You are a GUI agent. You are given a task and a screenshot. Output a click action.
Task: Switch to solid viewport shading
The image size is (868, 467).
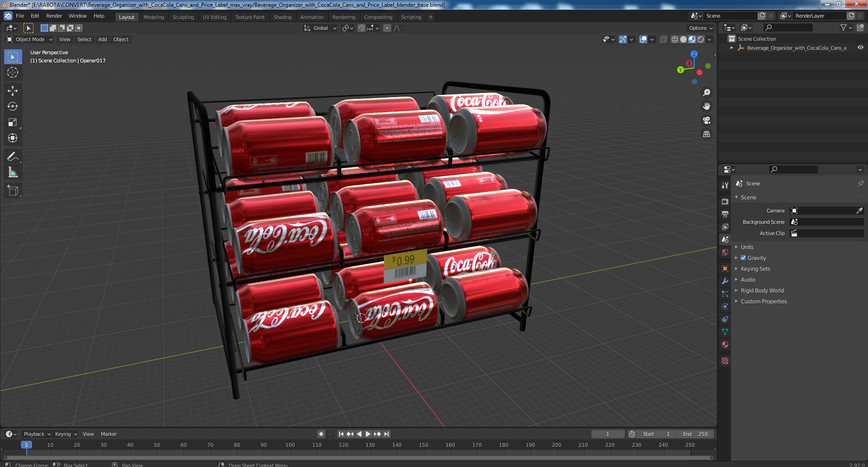click(x=683, y=39)
